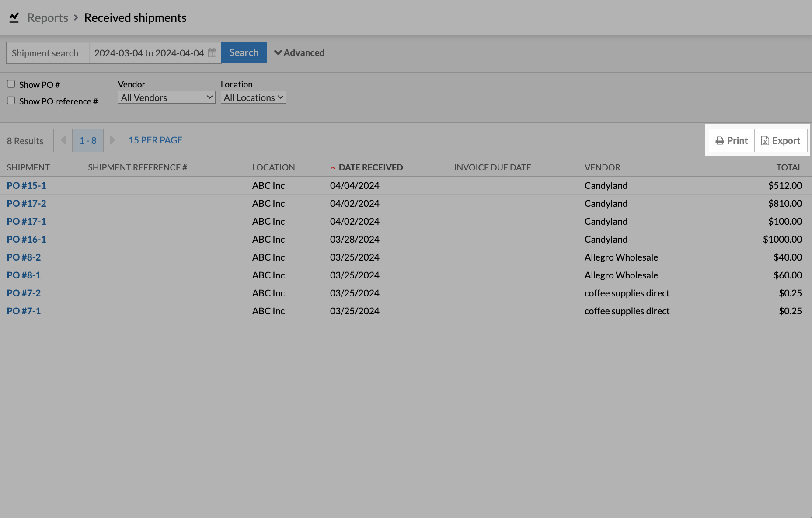Sort by the Vendor column header
The image size is (812, 518).
(602, 167)
